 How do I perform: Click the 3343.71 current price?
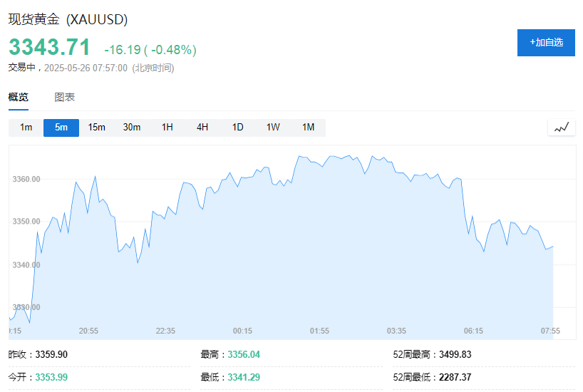pyautogui.click(x=50, y=48)
